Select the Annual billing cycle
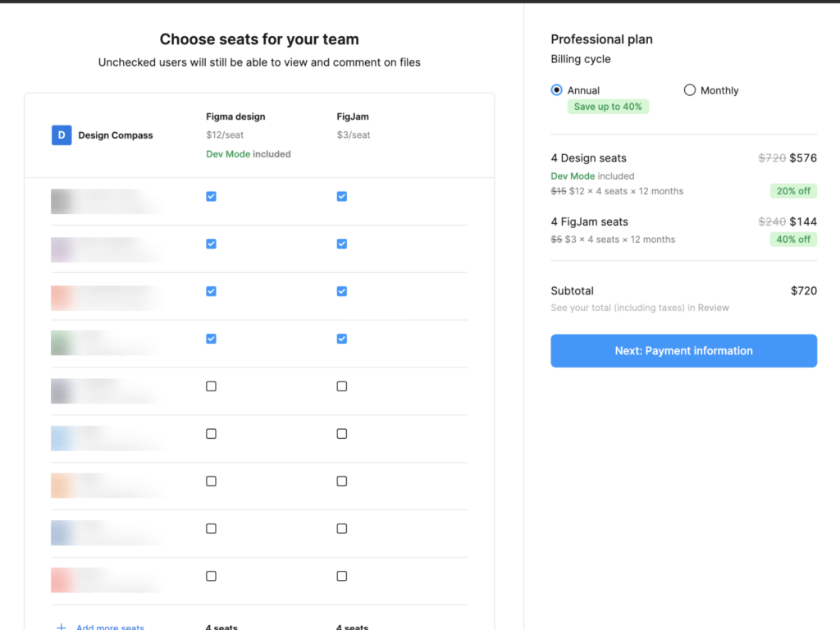Viewport: 840px width, 630px height. [557, 90]
